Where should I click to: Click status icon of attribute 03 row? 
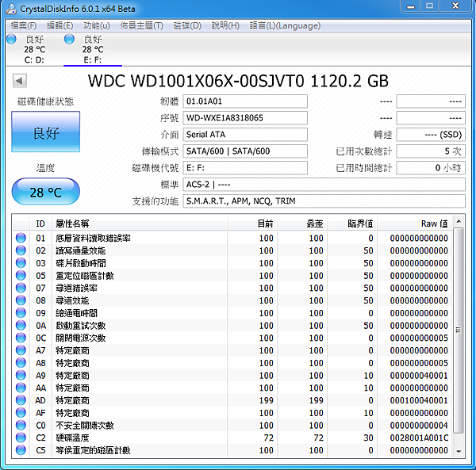tap(21, 262)
